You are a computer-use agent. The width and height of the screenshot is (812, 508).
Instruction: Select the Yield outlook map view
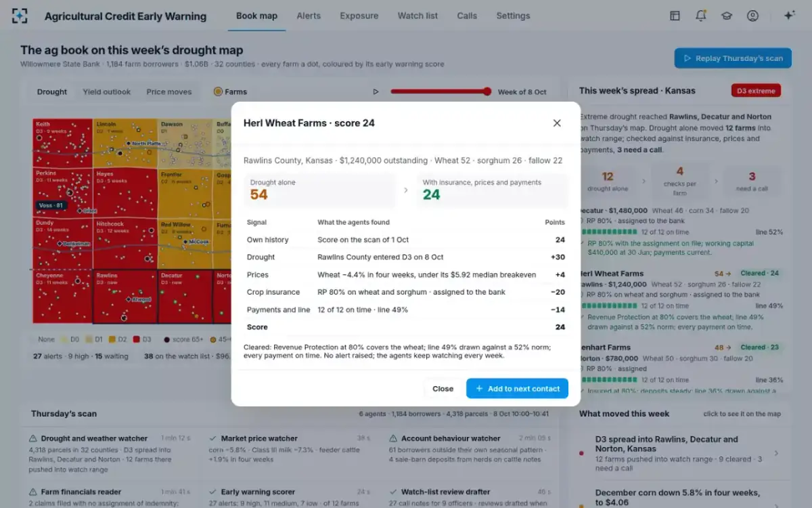pos(107,92)
